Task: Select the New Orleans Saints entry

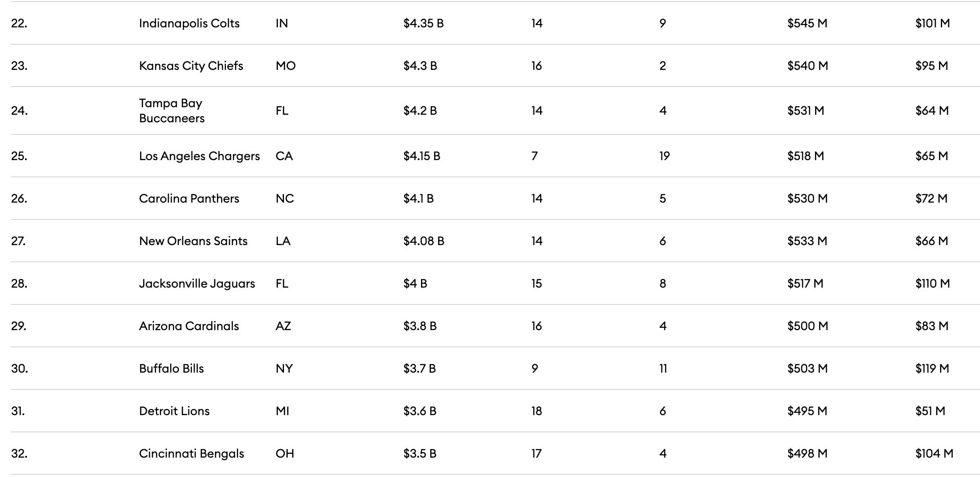Action: point(193,241)
